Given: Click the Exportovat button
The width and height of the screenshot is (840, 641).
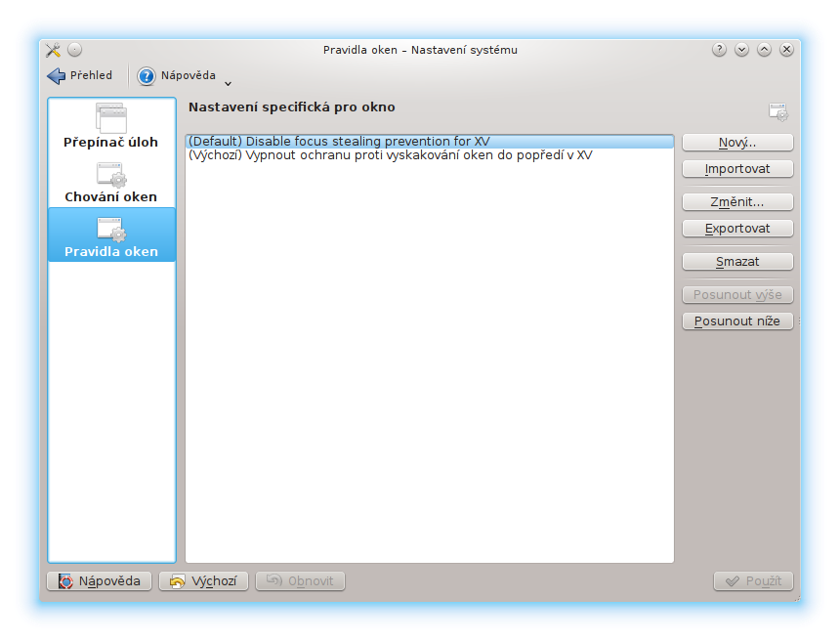Looking at the screenshot, I should [737, 229].
